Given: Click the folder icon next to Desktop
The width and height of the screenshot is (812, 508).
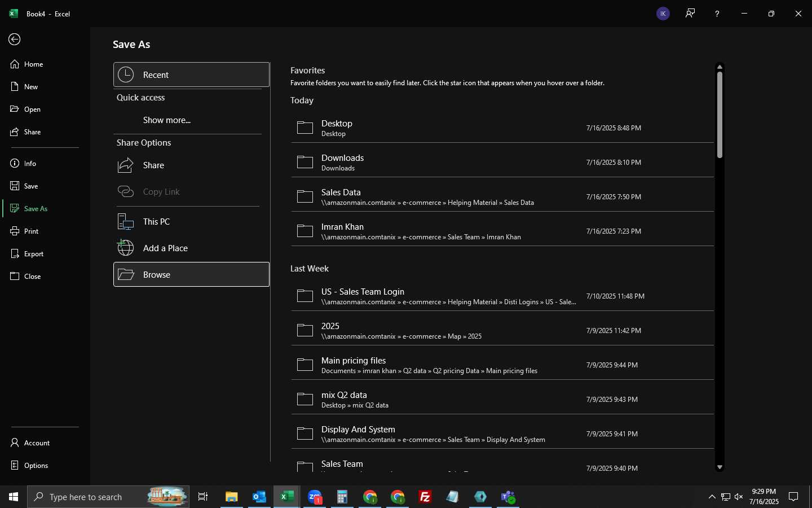Looking at the screenshot, I should (x=305, y=128).
